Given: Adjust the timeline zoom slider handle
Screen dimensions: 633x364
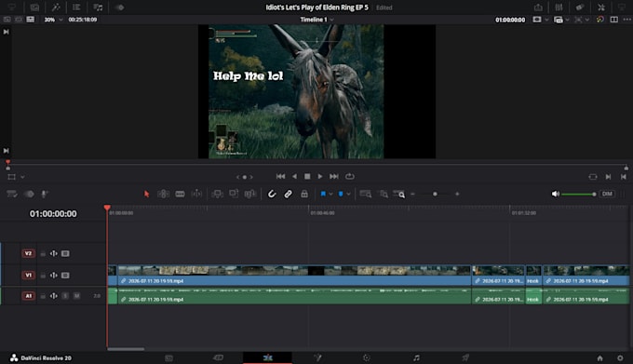Looking at the screenshot, I should [435, 195].
